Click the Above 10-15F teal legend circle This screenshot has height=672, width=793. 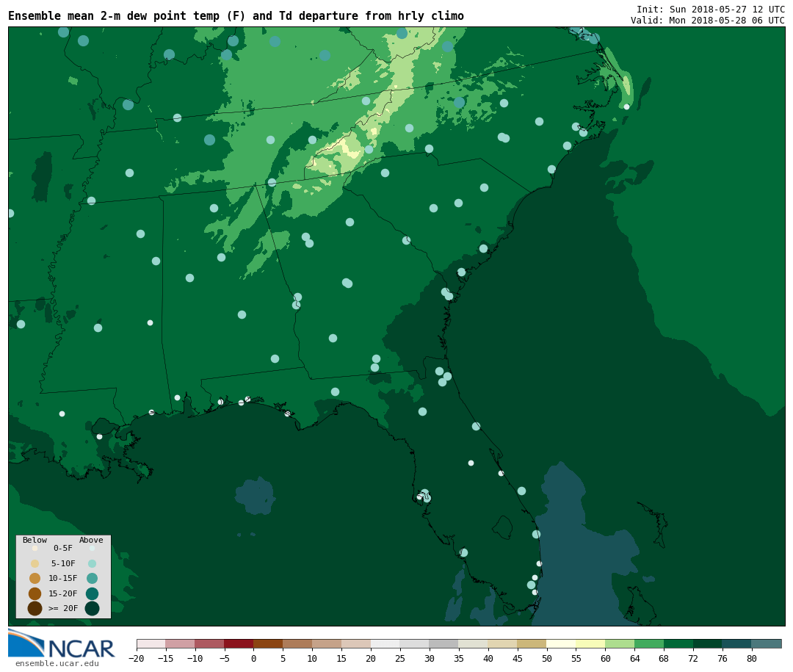pyautogui.click(x=92, y=578)
